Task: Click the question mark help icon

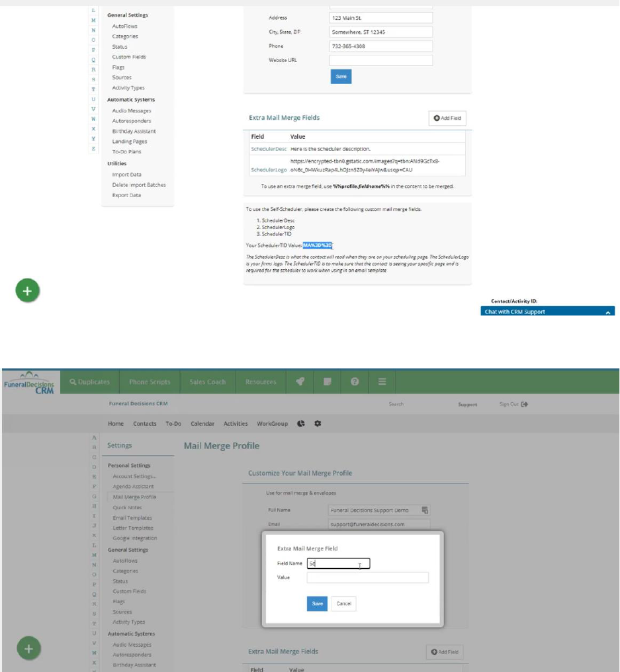Action: [354, 382]
